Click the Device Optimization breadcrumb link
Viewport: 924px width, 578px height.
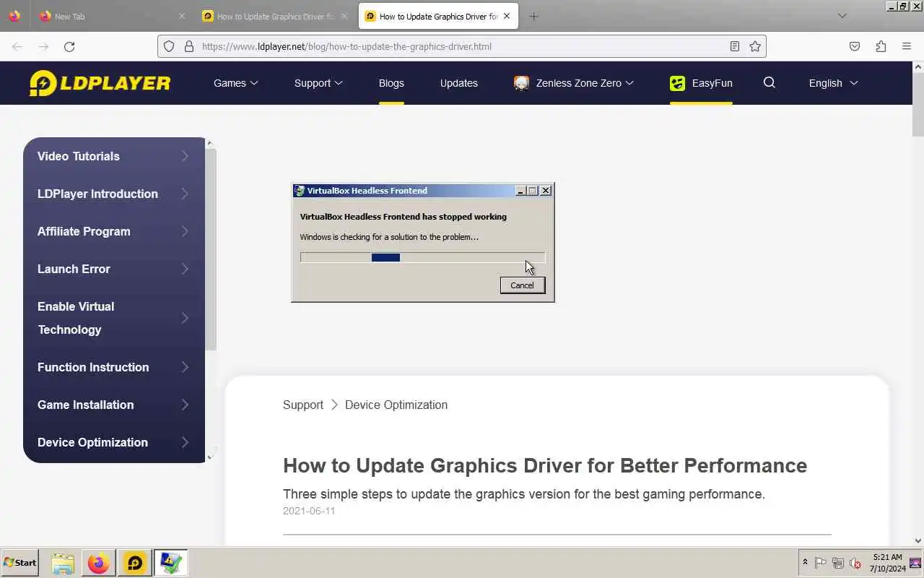pos(396,405)
